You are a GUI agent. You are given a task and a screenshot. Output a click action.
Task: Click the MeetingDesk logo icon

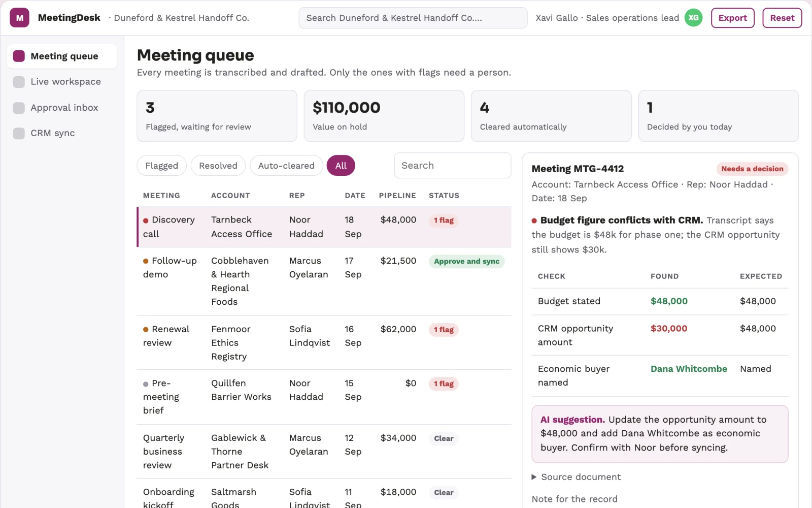click(19, 18)
